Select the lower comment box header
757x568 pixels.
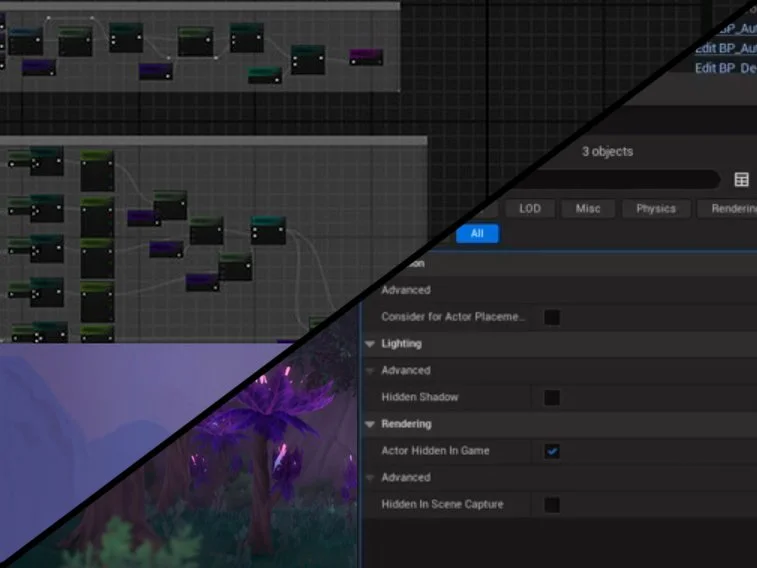pos(213,140)
